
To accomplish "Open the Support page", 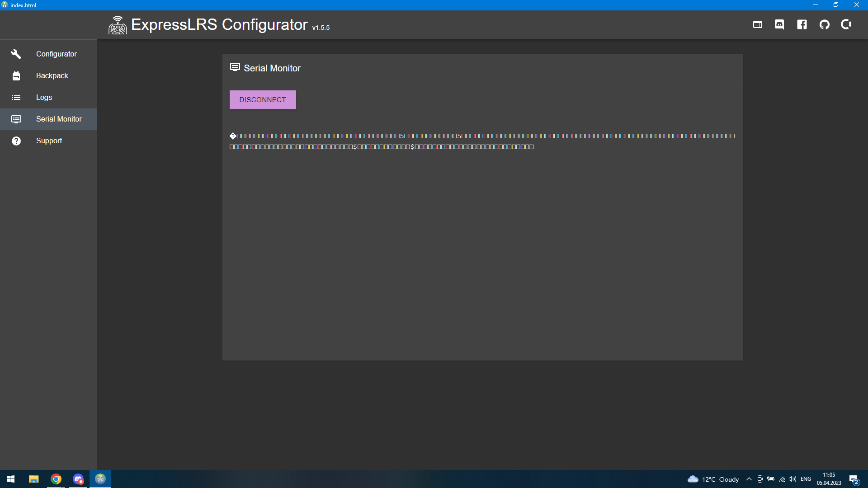I will [48, 141].
